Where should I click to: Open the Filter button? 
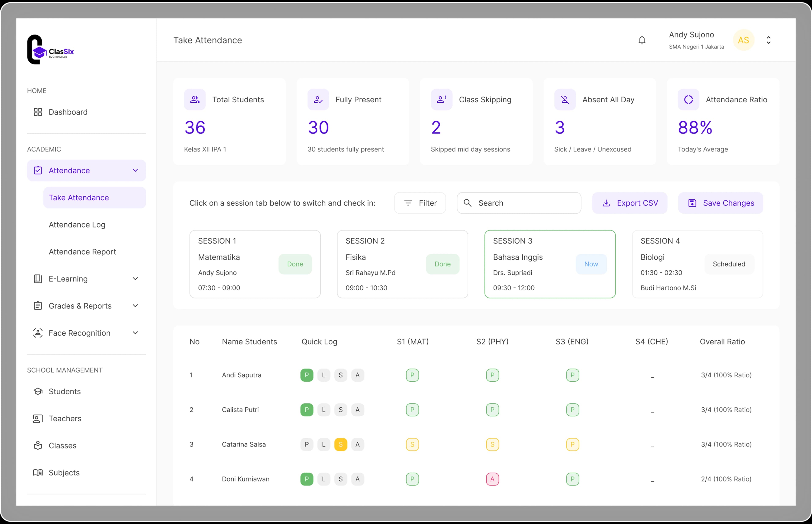420,203
